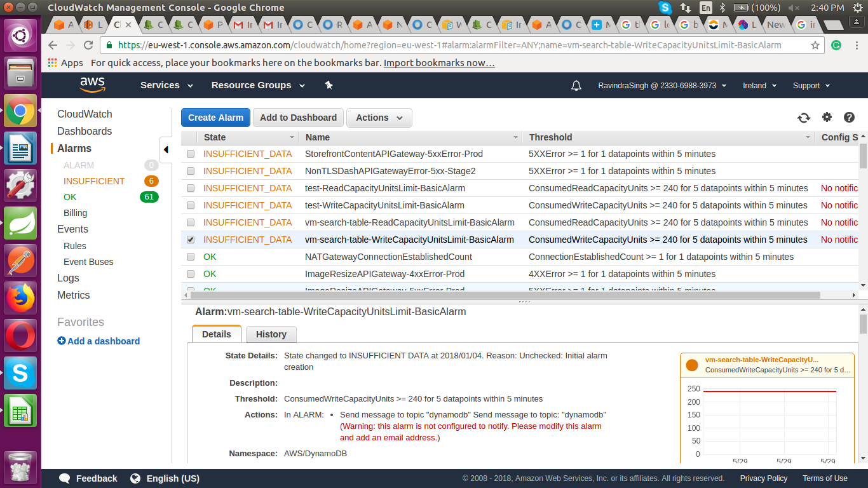Launch Firefox from the dock
This screenshot has width=868, height=488.
coord(20,297)
